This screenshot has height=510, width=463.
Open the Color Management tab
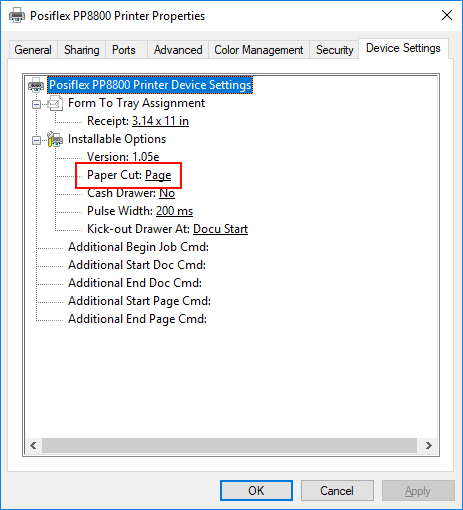pyautogui.click(x=259, y=50)
